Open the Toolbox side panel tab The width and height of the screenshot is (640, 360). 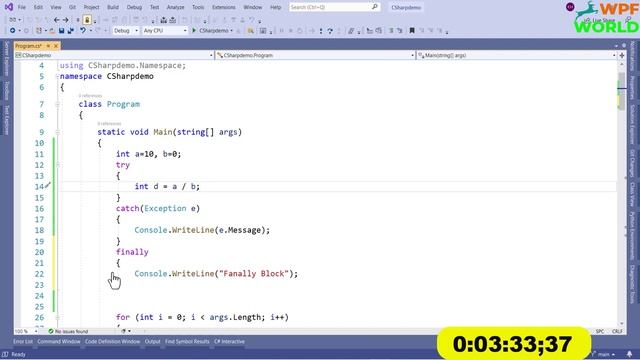pyautogui.click(x=6, y=90)
